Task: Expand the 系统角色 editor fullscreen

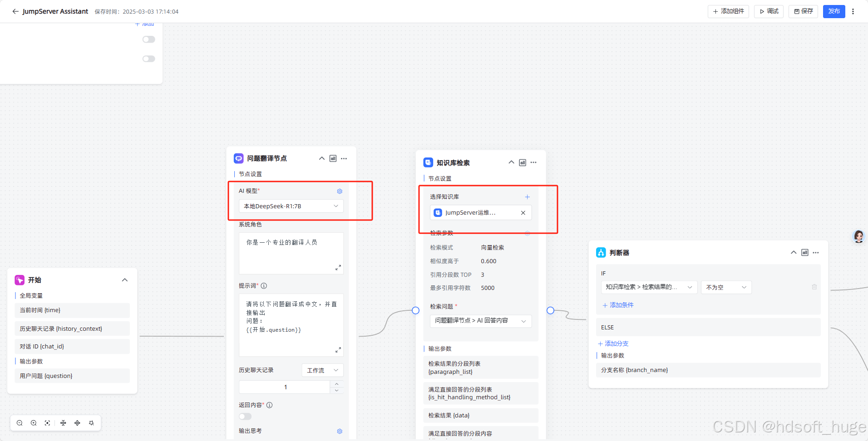Action: (x=338, y=268)
